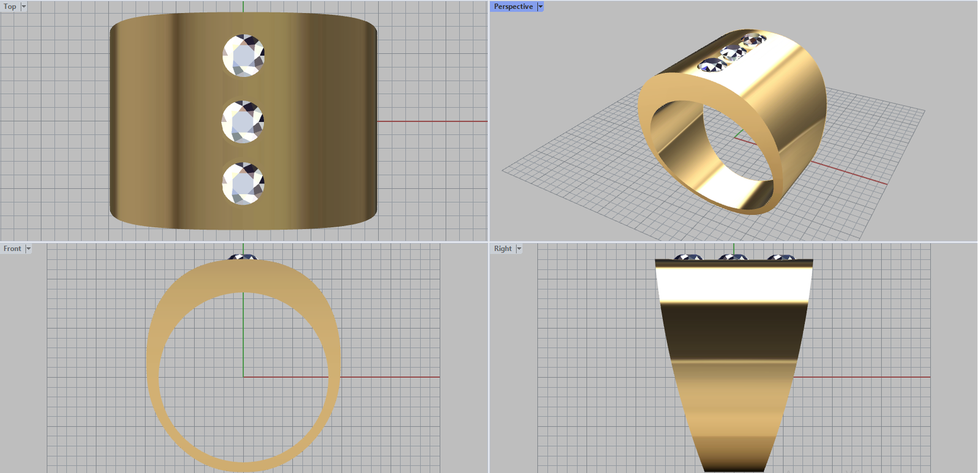
Task: Select the leftmost gem in Right view
Action: [688, 258]
